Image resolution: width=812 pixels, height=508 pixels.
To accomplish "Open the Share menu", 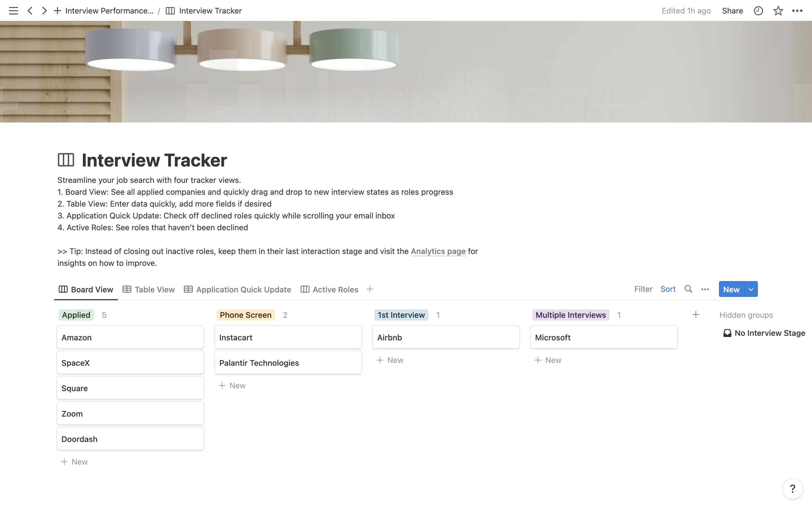I will [732, 11].
